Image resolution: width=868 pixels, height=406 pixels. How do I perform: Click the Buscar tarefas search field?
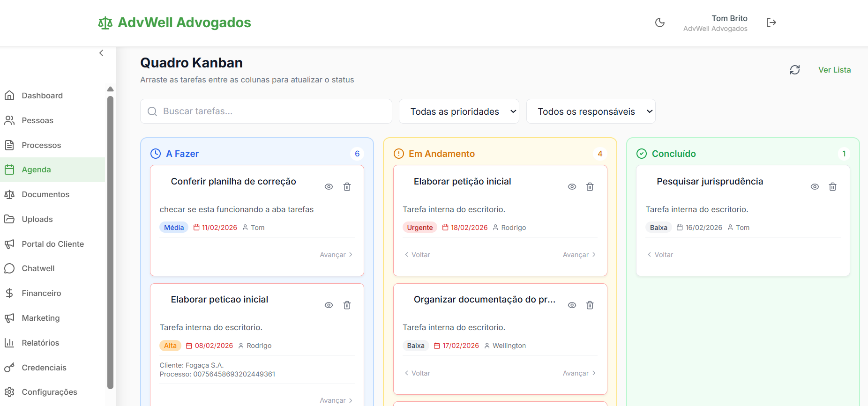point(266,111)
